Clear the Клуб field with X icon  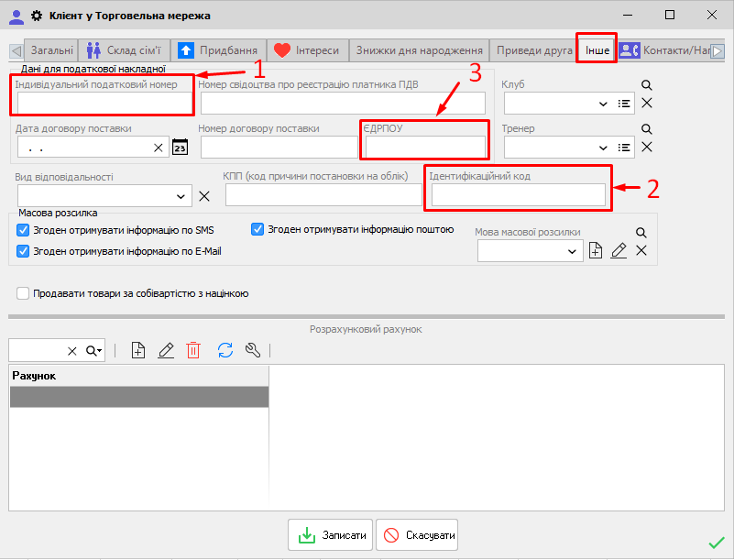pos(646,104)
